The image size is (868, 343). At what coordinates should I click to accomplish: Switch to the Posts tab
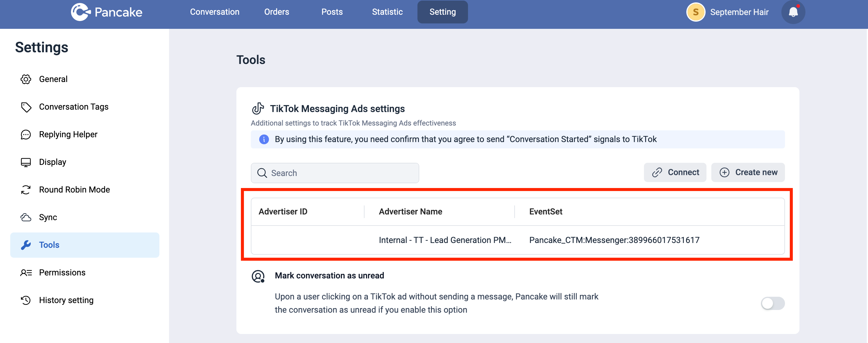[332, 12]
